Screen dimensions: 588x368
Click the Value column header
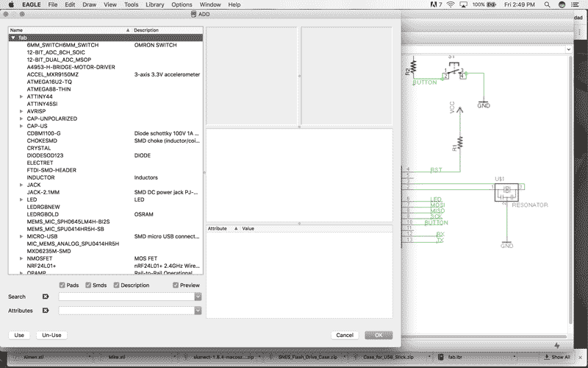click(316, 228)
